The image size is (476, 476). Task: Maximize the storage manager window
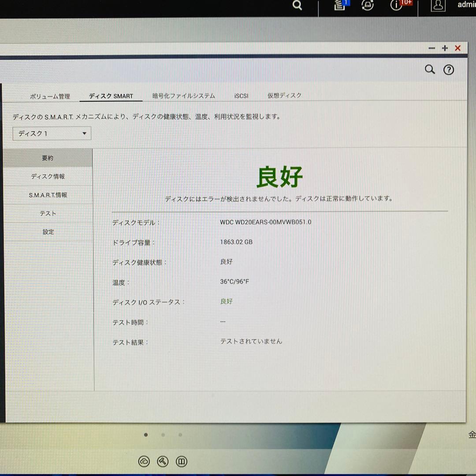coord(445,48)
